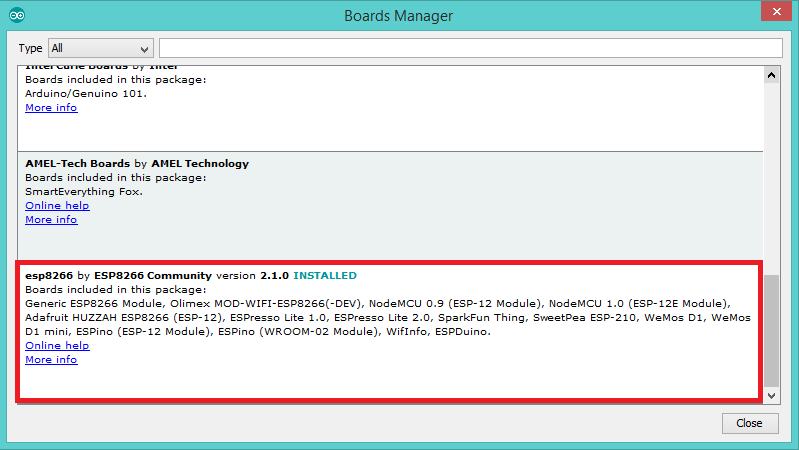The image size is (799, 450).
Task: Open Online help link for esp8266 package
Action: click(x=57, y=346)
